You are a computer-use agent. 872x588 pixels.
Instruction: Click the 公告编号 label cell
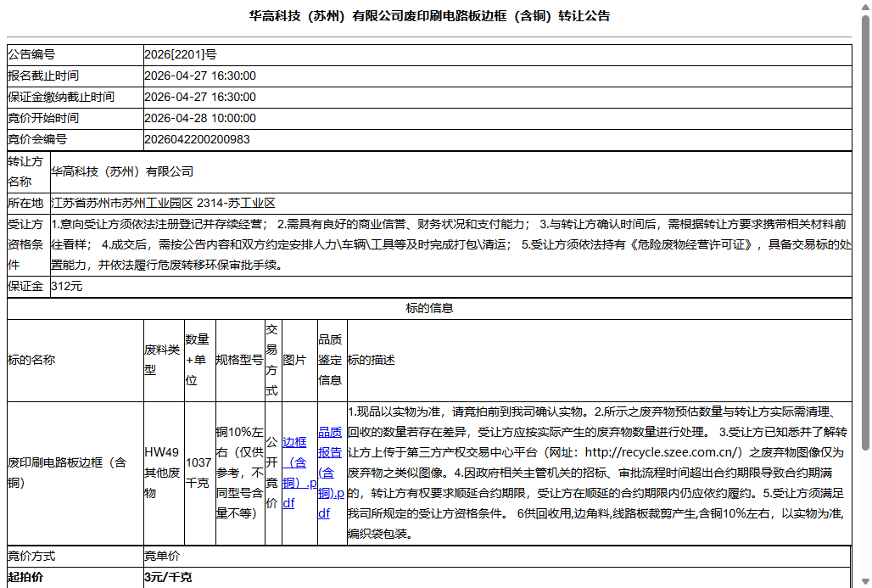[75, 54]
